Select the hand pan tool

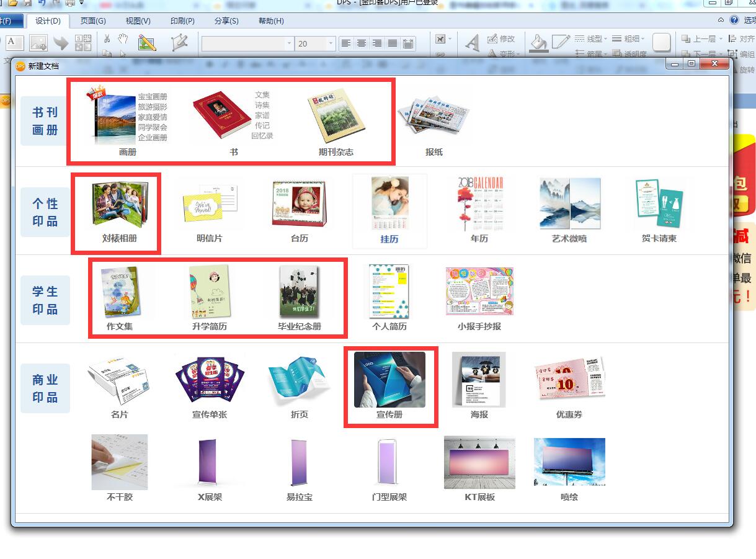point(123,39)
